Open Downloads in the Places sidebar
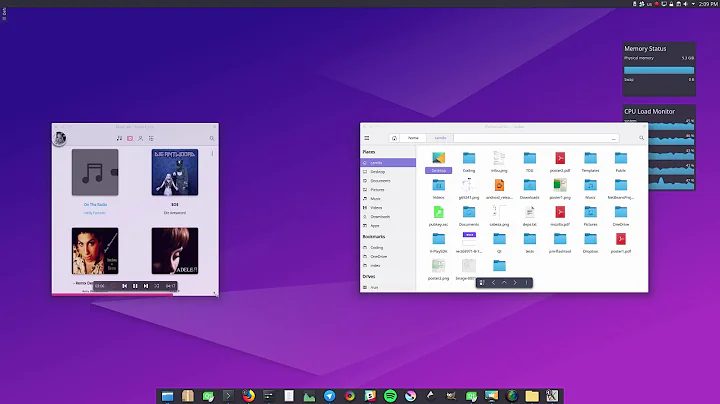 [x=388, y=216]
